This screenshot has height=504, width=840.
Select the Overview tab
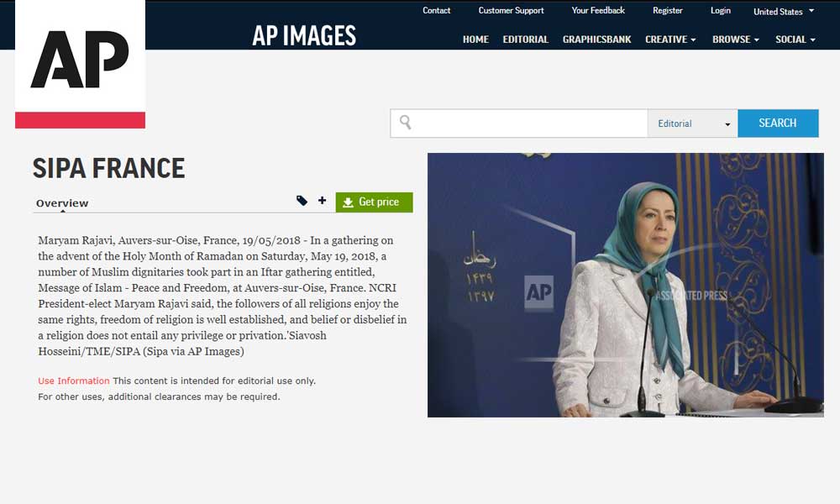pyautogui.click(x=62, y=203)
